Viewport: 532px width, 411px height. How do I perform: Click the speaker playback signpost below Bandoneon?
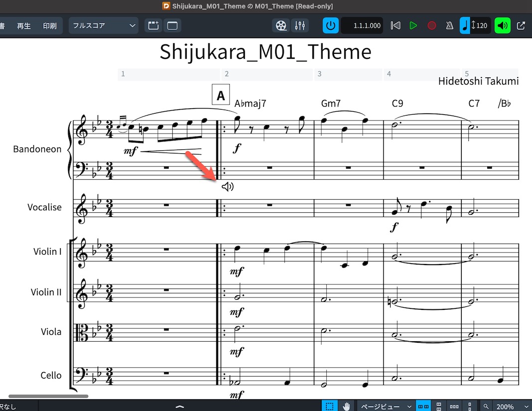228,186
